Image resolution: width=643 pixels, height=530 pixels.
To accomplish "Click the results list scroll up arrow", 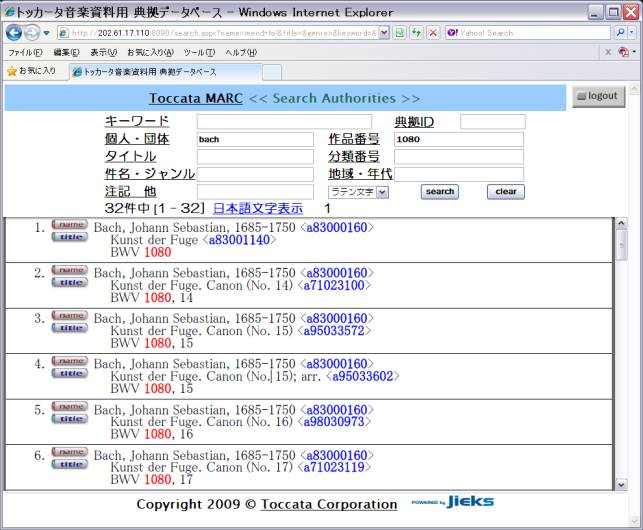I will (621, 224).
